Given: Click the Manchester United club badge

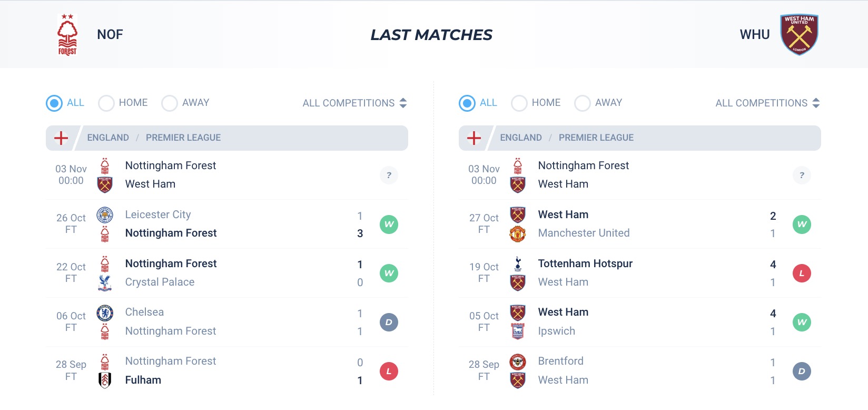Looking at the screenshot, I should pyautogui.click(x=518, y=233).
